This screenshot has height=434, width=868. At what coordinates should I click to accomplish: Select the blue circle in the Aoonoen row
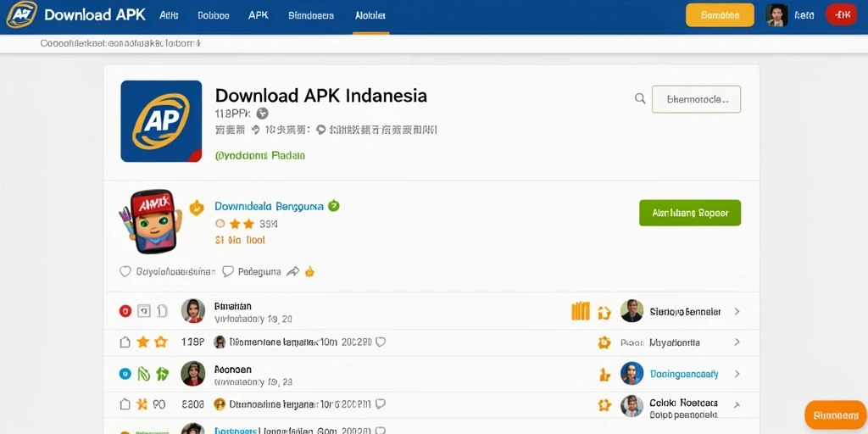coord(125,374)
